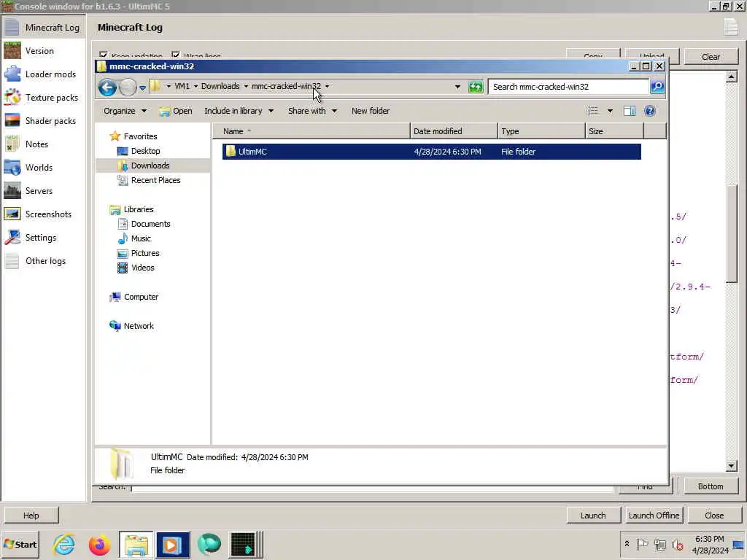Click the Launch button
The width and height of the screenshot is (747, 560).
pos(593,516)
